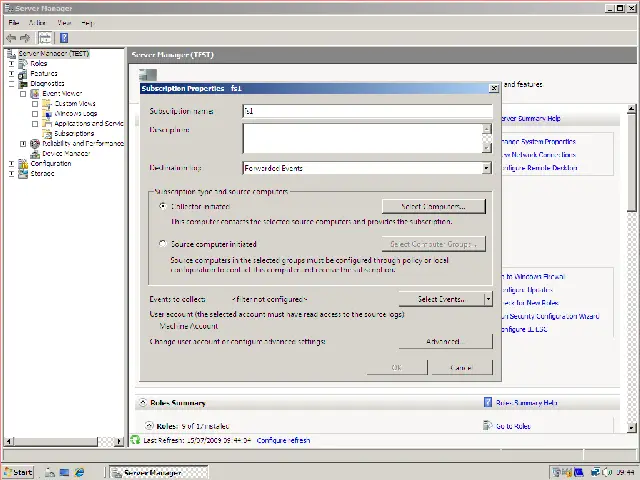Click the Description box scroll up arrow
The width and height of the screenshot is (640, 480).
[x=487, y=129]
